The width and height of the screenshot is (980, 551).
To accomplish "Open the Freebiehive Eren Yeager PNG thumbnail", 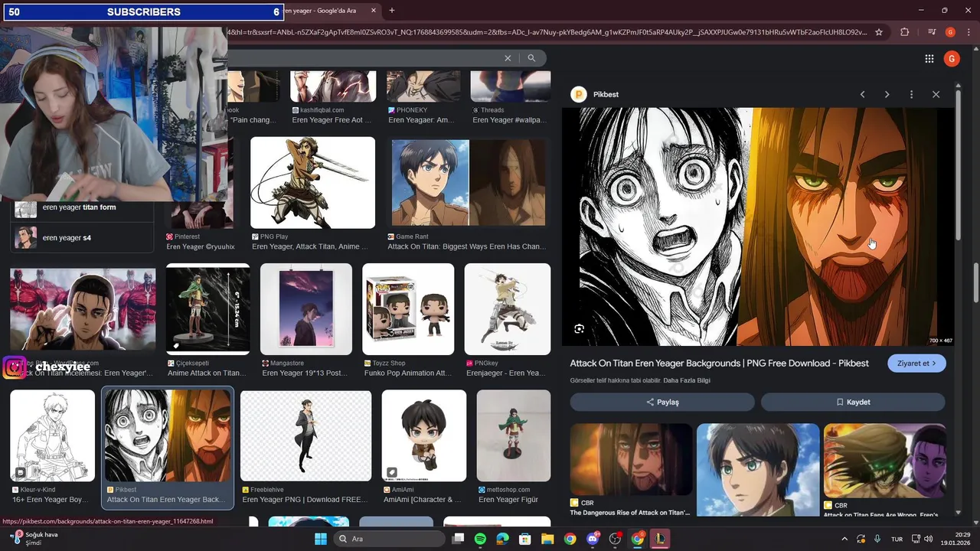I will (306, 436).
